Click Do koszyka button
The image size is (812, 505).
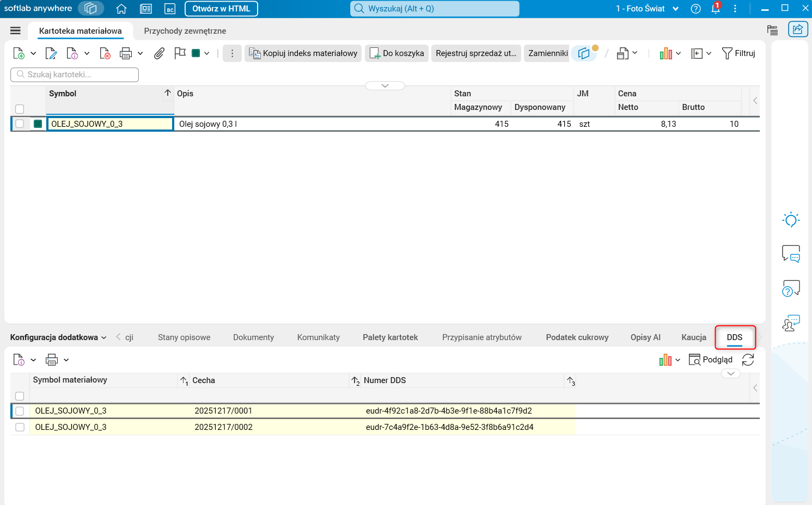[396, 53]
